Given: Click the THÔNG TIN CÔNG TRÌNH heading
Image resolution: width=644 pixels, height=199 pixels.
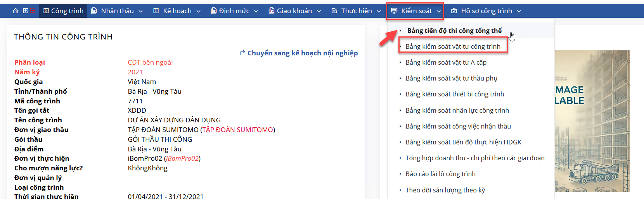Looking at the screenshot, I should tap(63, 37).
